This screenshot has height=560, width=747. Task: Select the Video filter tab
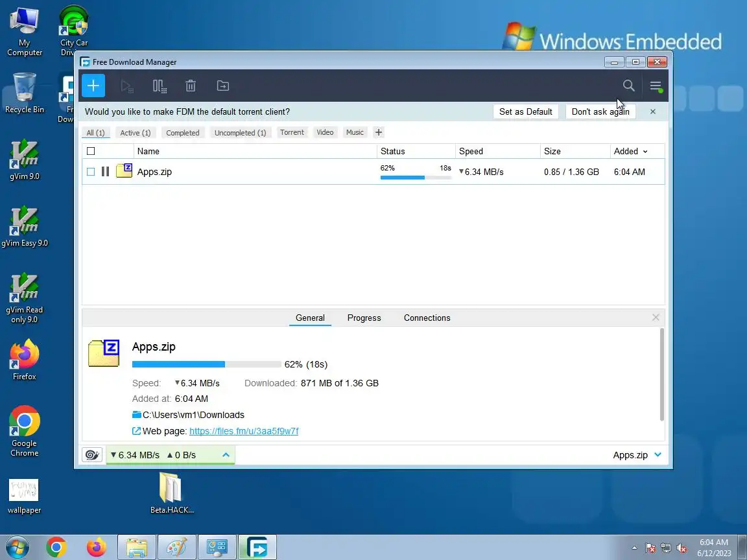(x=325, y=132)
